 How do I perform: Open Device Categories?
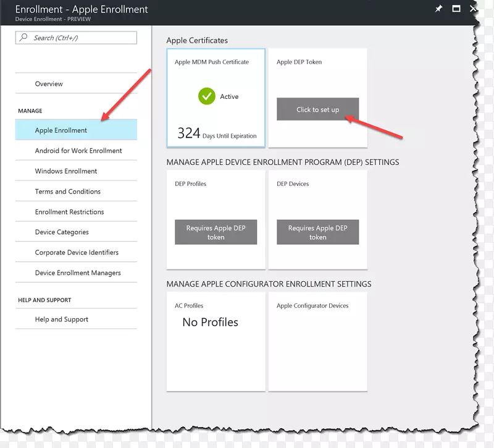[x=62, y=232]
